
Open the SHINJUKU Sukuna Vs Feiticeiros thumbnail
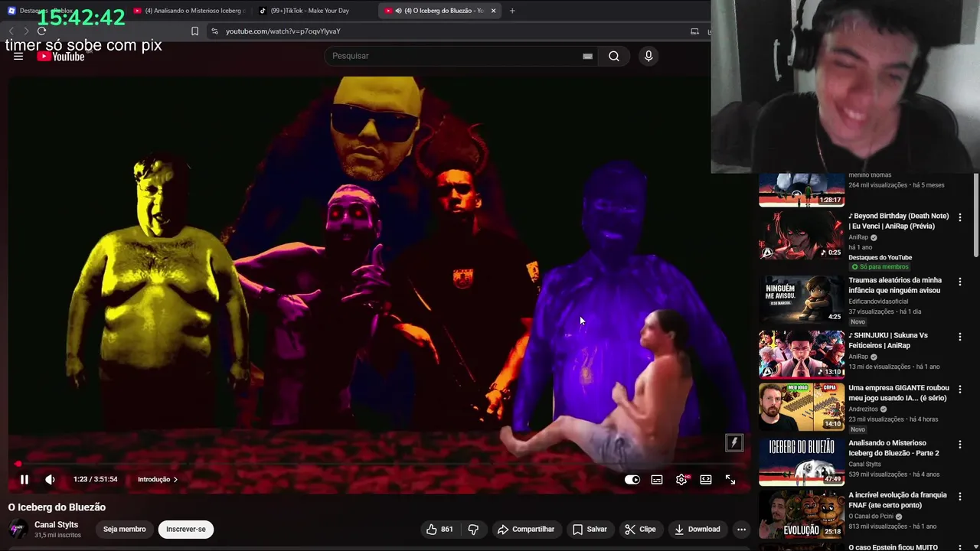click(802, 354)
